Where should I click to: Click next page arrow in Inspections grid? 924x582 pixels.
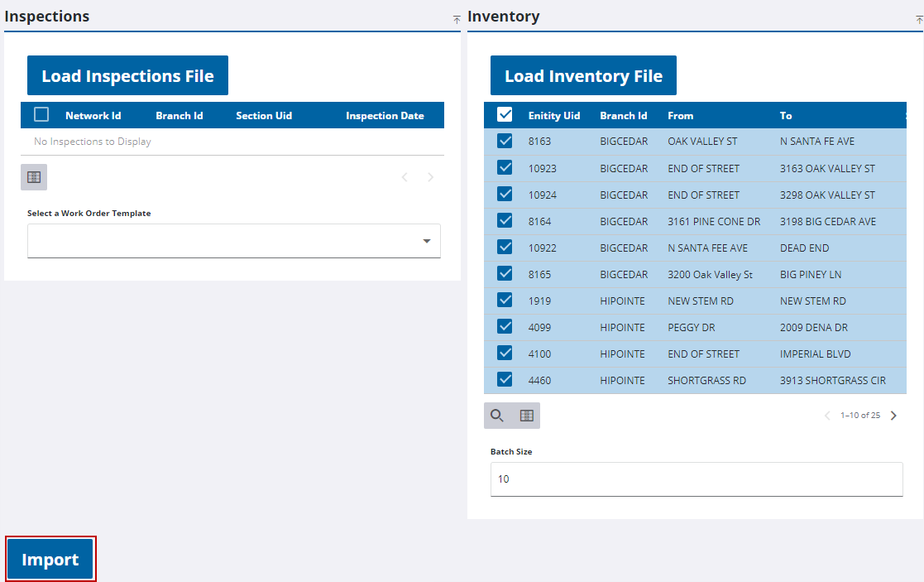point(430,177)
